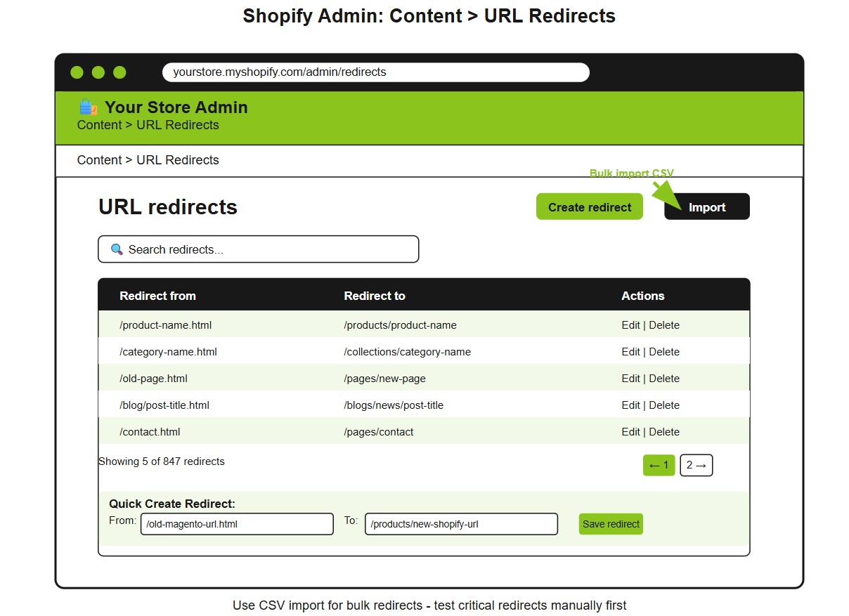
Task: Click the Quick Create Redirect label
Action: [x=172, y=504]
